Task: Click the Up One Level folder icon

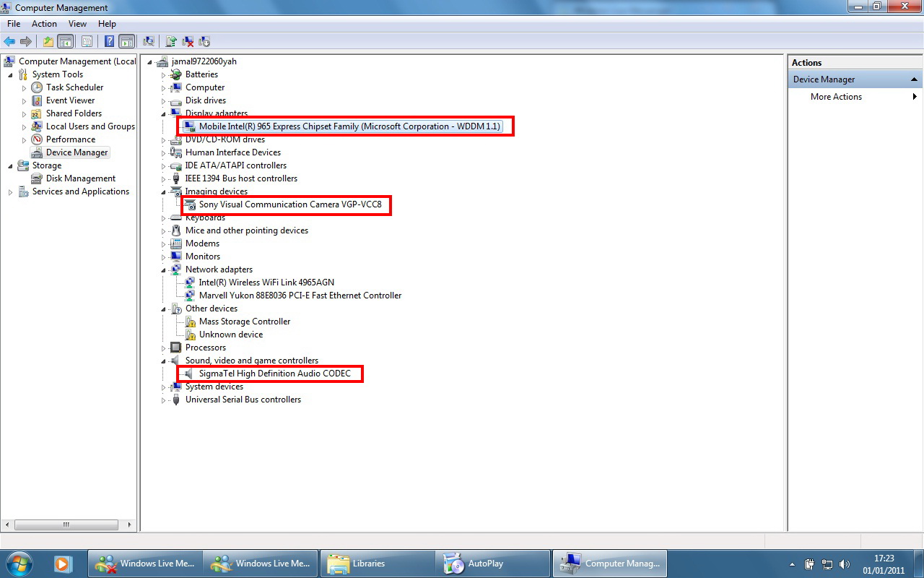Action: click(x=48, y=41)
